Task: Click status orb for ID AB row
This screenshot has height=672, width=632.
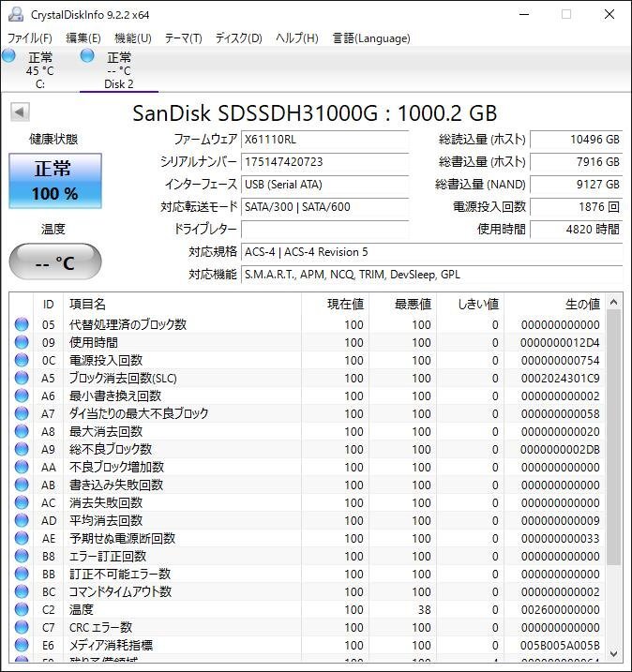Action: 22,485
